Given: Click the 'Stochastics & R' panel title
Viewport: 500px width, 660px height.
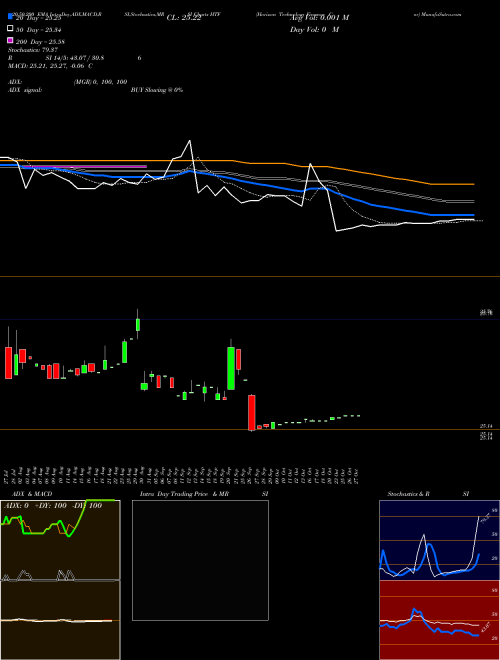Looking at the screenshot, I should point(408,494).
